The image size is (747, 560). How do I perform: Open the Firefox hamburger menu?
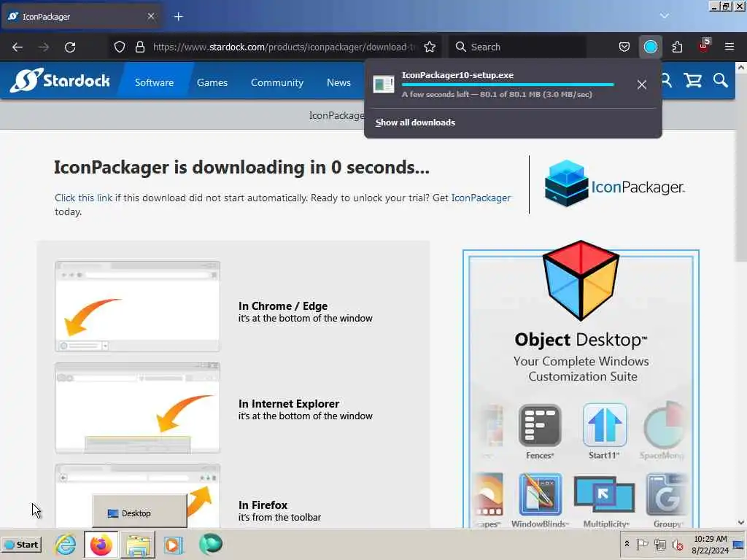729,47
